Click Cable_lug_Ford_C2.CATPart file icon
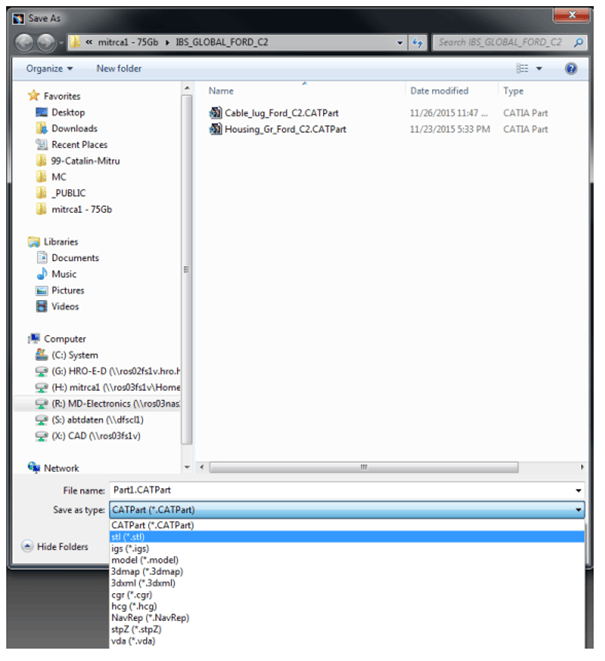 (x=215, y=113)
